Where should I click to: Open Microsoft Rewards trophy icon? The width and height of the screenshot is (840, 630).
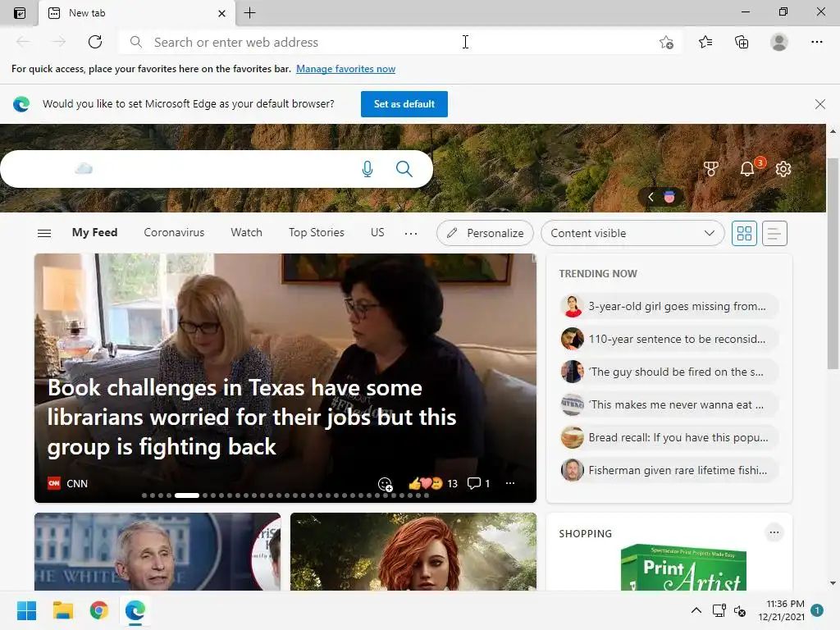tap(711, 169)
